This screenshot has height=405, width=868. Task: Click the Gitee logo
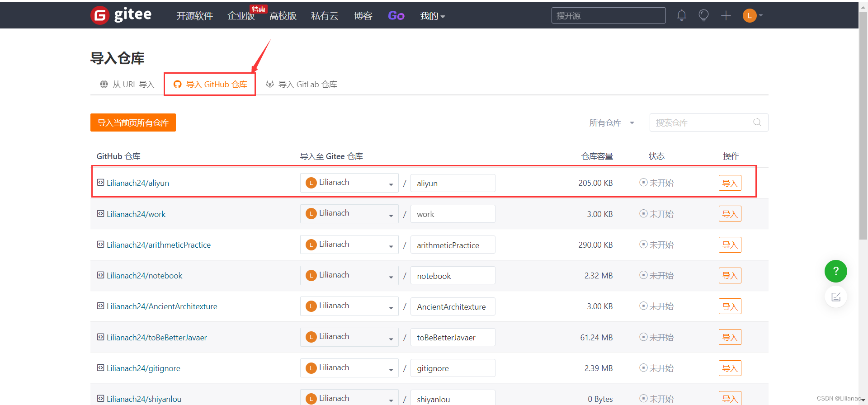pos(121,15)
